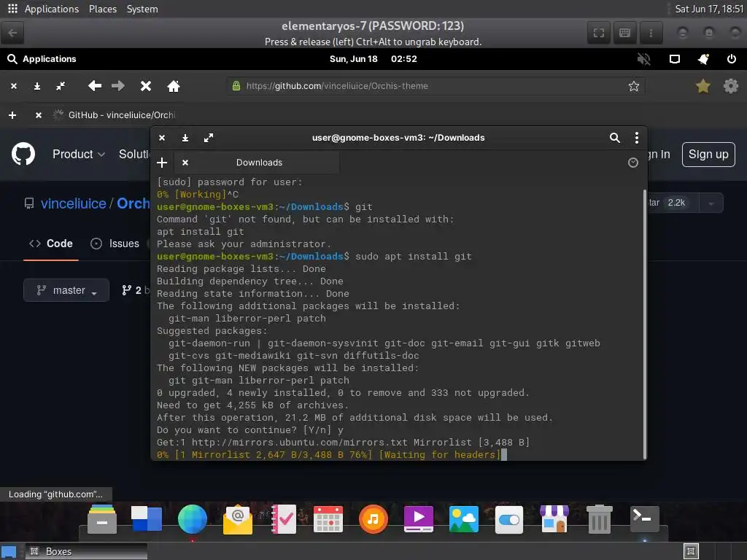747x560 pixels.
Task: Open terminal tab history icon
Action: click(x=632, y=163)
